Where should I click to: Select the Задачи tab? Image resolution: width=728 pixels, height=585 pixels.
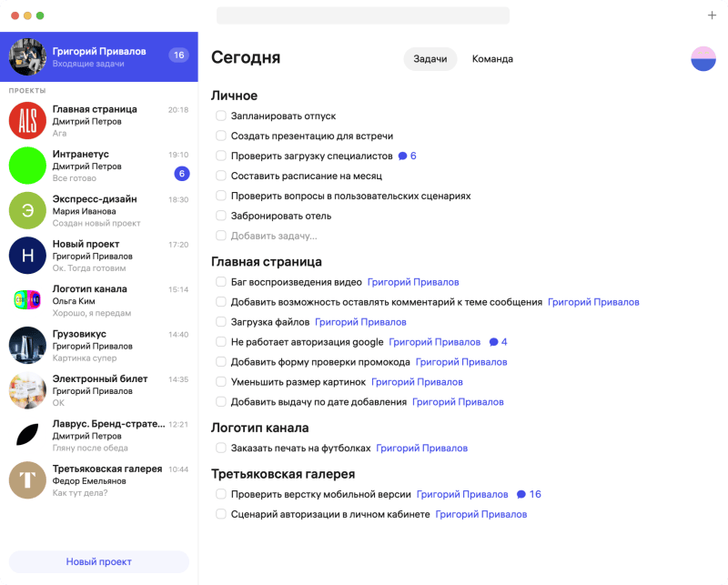[x=430, y=58]
